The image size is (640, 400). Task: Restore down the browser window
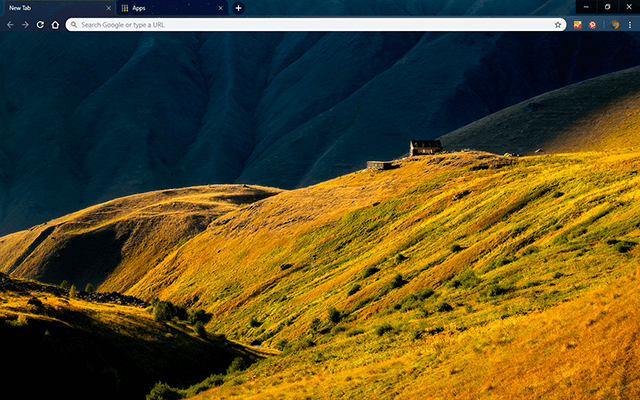607,6
